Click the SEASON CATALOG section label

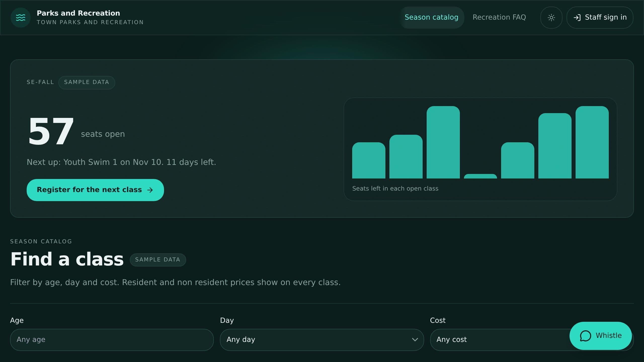click(x=41, y=242)
